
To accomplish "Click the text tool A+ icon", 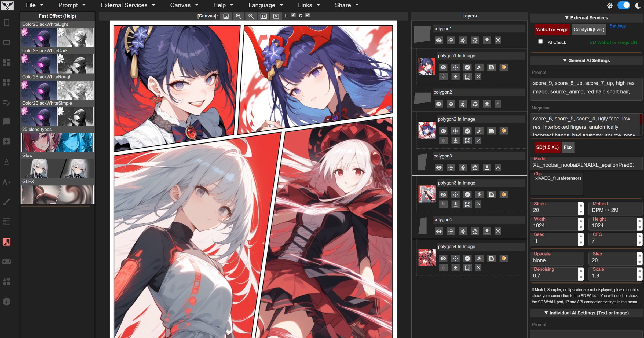I will pyautogui.click(x=6, y=182).
